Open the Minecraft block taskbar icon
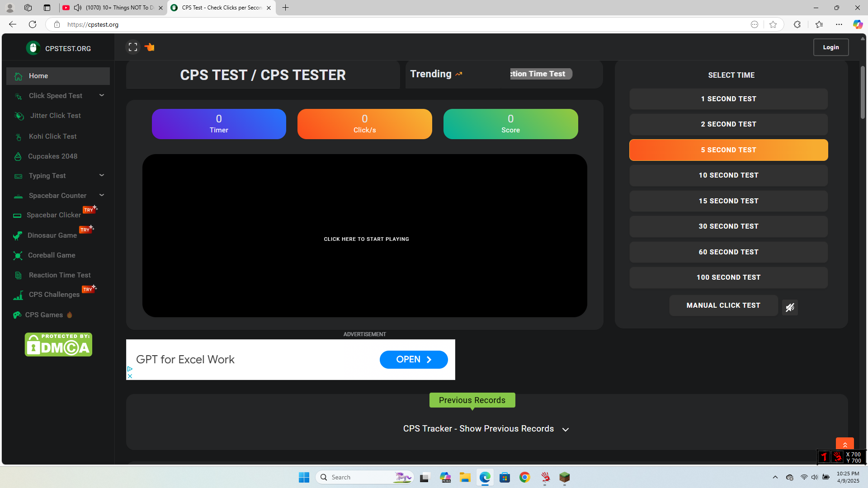The width and height of the screenshot is (868, 488). [x=564, y=477]
